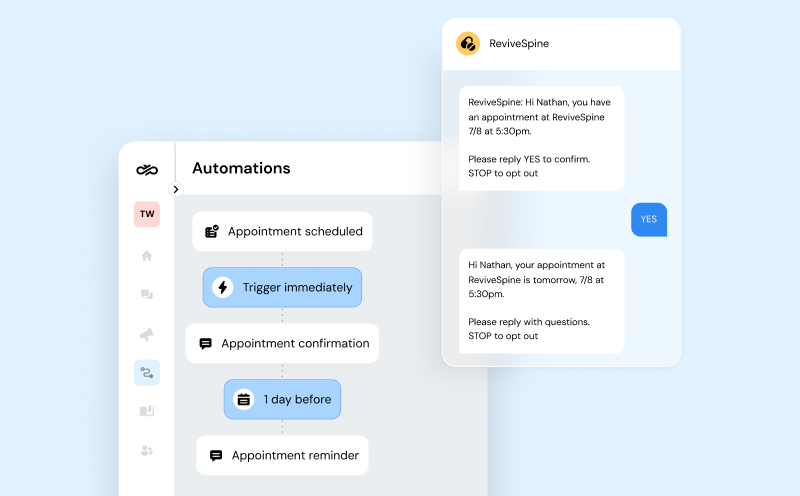Image resolution: width=800 pixels, height=496 pixels.
Task: Open the Appointment reminder step
Action: point(282,455)
